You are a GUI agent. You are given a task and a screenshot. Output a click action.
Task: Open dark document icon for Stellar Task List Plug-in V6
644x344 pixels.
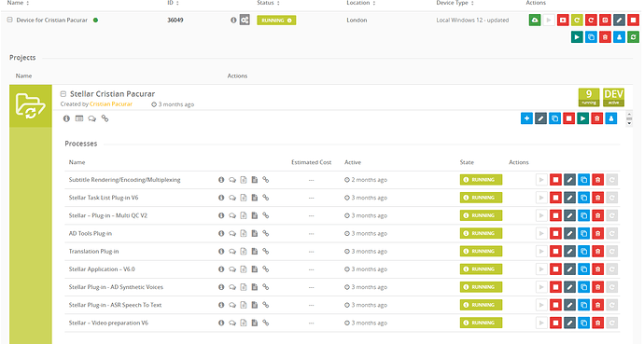[255, 198]
